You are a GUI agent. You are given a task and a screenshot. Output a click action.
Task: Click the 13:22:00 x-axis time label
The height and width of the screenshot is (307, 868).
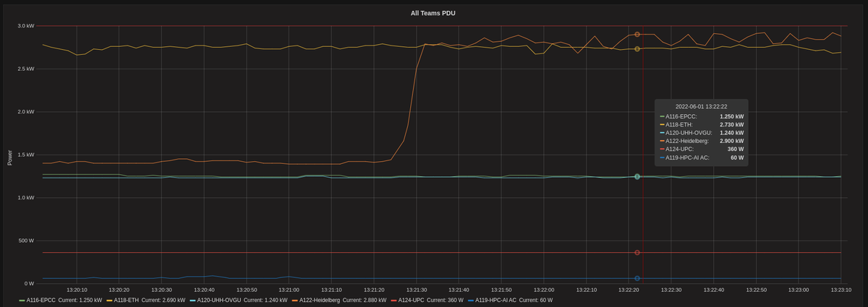(x=544, y=290)
